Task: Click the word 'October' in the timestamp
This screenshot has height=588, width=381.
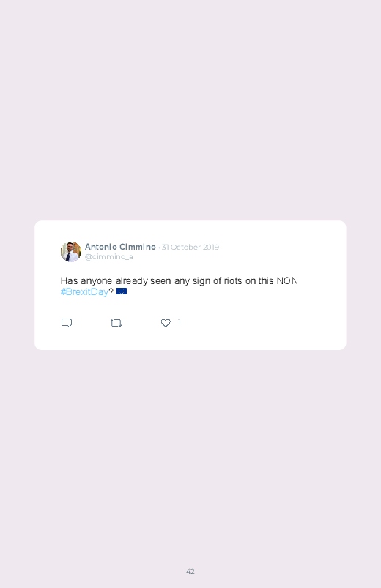Action: pos(185,247)
